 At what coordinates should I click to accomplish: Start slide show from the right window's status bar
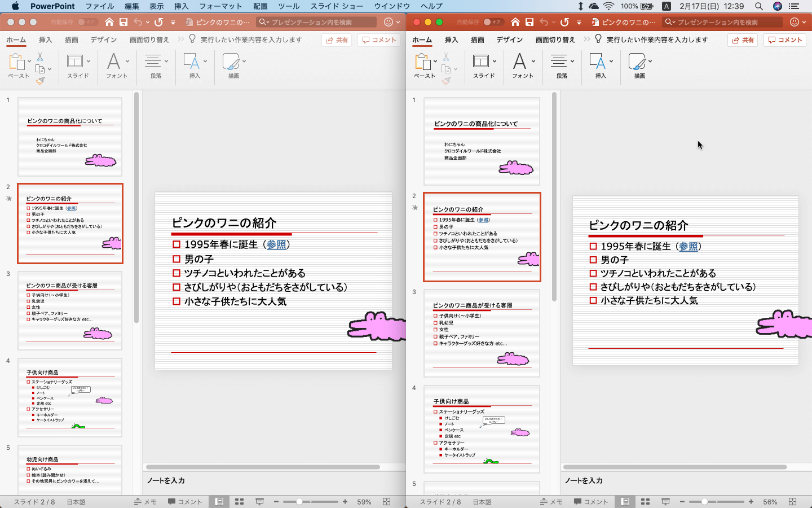pos(665,502)
